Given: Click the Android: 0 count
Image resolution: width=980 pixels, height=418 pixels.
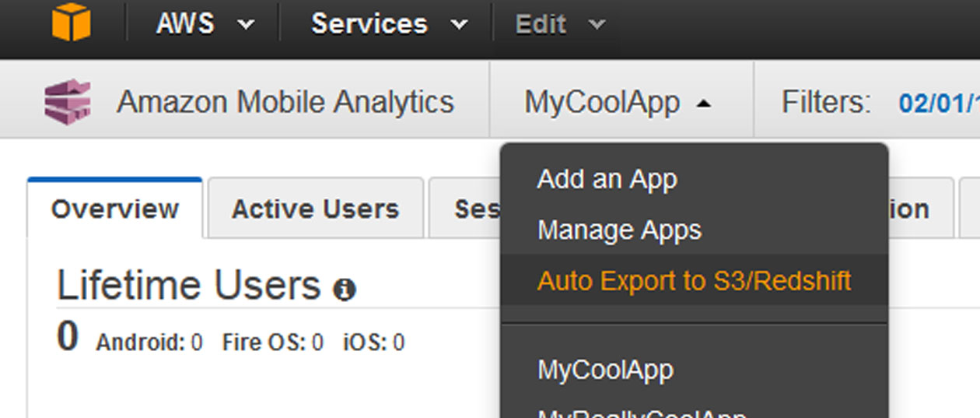Looking at the screenshot, I should pyautogui.click(x=149, y=342).
